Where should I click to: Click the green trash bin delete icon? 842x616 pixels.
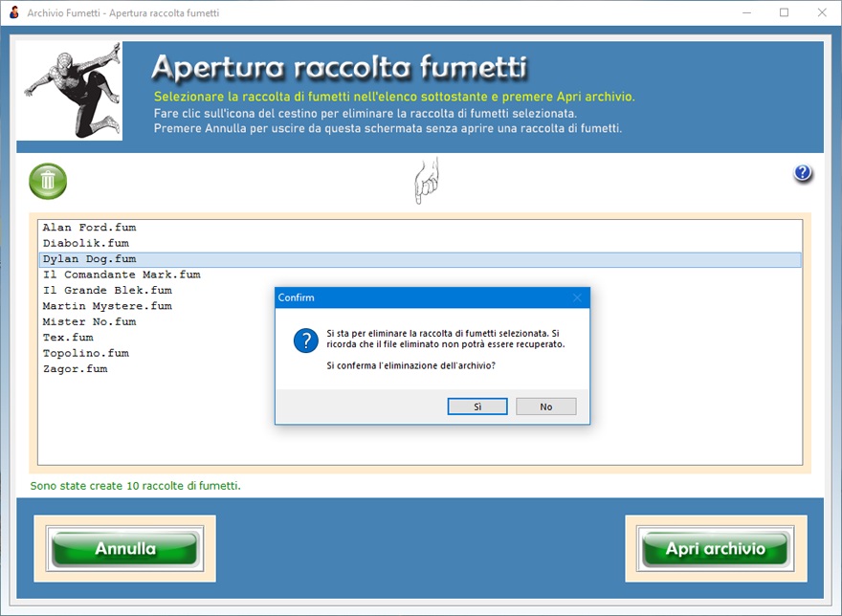click(x=48, y=181)
